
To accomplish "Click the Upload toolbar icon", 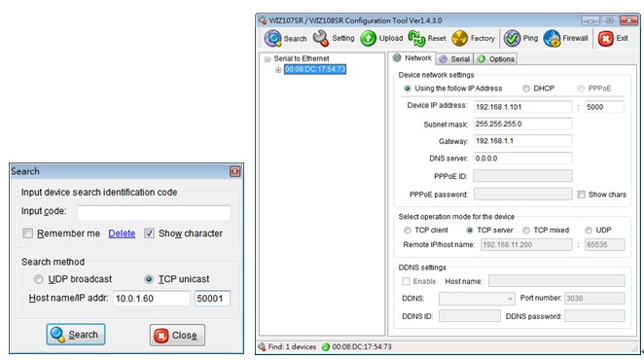I will point(368,38).
